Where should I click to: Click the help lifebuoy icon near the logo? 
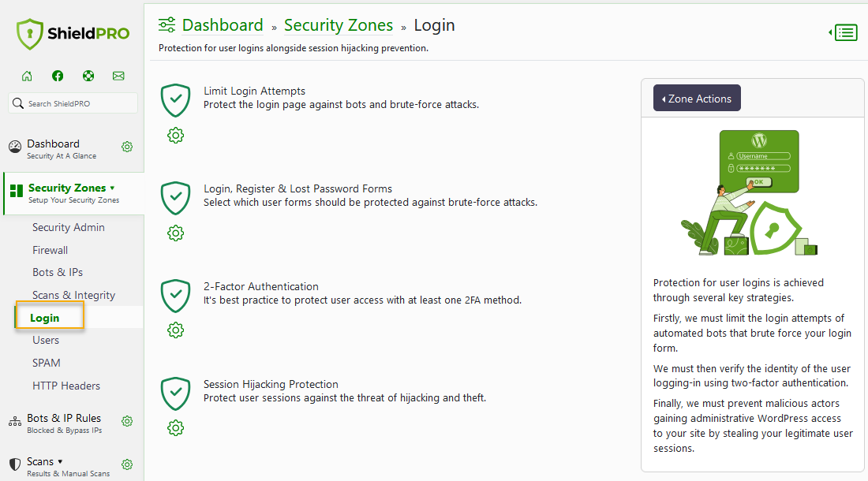point(88,76)
